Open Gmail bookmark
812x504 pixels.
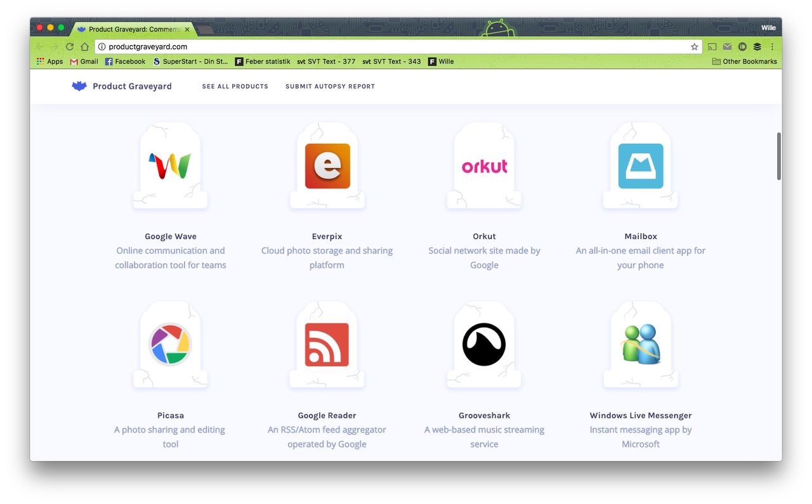click(84, 61)
